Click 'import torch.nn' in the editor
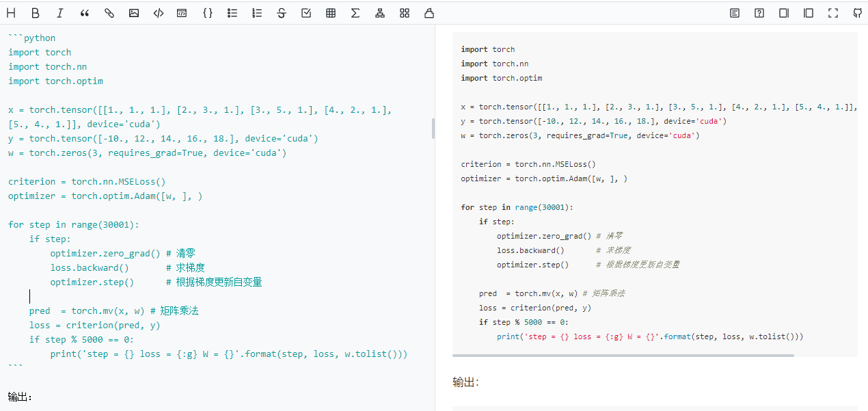Image resolution: width=868 pixels, height=411 pixels. pyautogui.click(x=48, y=66)
